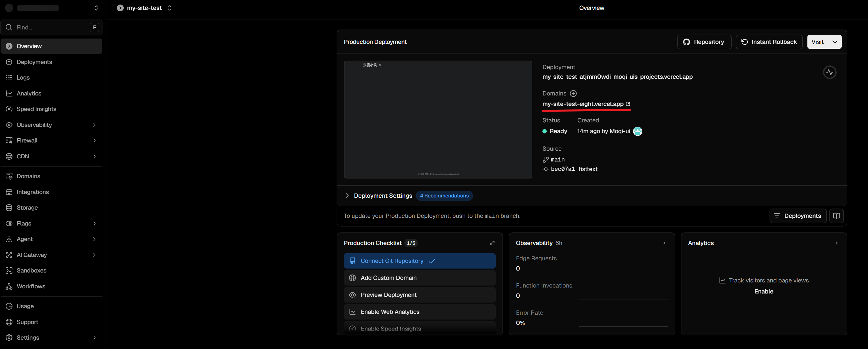Click the Function Invocations label

544,286
